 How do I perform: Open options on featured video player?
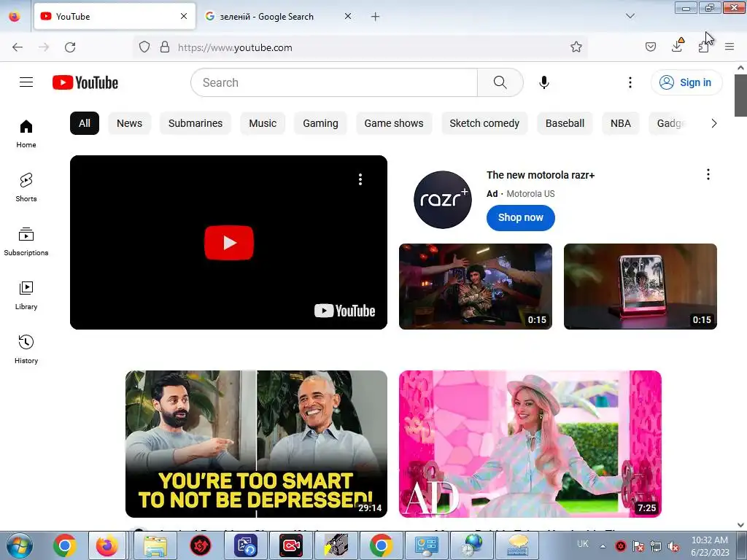(360, 179)
